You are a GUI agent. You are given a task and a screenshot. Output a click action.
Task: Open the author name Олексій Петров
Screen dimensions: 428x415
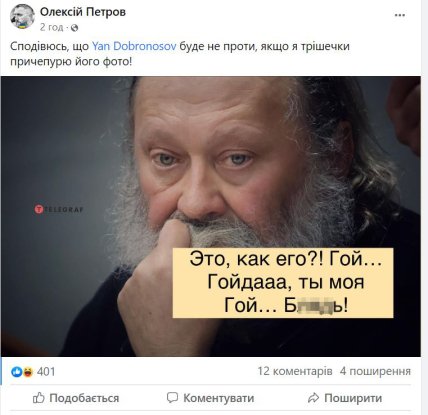83,12
